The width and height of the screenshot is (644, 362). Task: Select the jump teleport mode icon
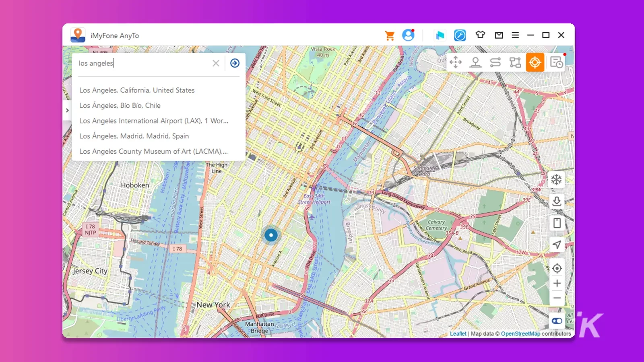point(475,62)
